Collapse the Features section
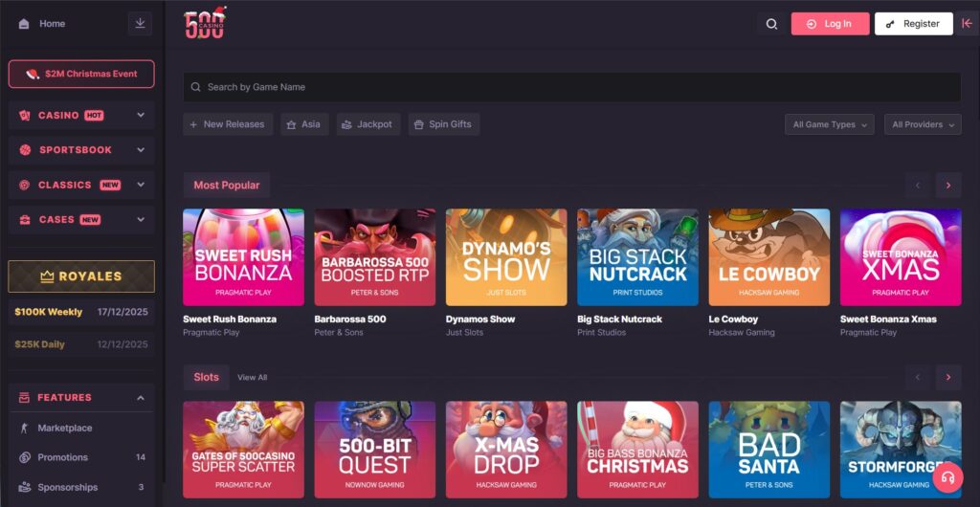Image resolution: width=980 pixels, height=507 pixels. 141,397
